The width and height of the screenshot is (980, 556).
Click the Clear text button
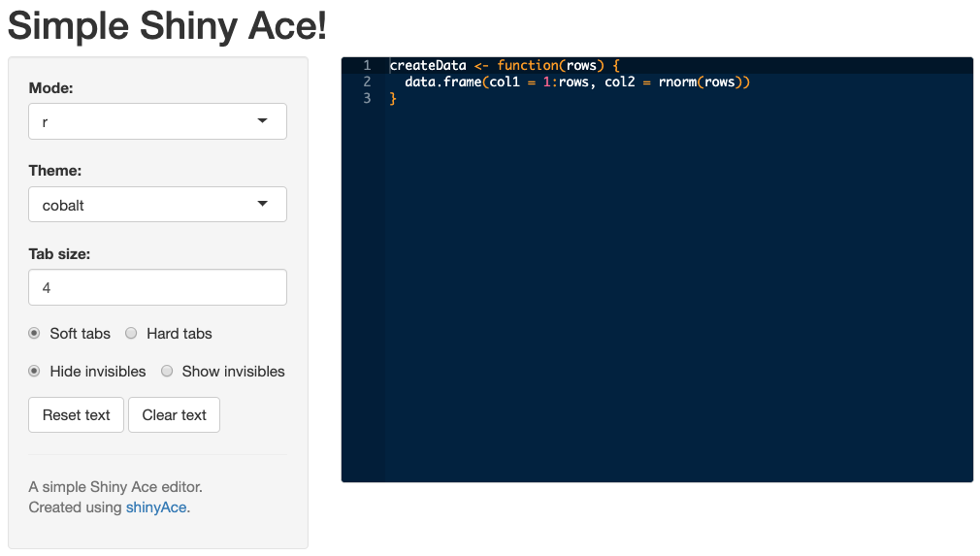pos(175,414)
